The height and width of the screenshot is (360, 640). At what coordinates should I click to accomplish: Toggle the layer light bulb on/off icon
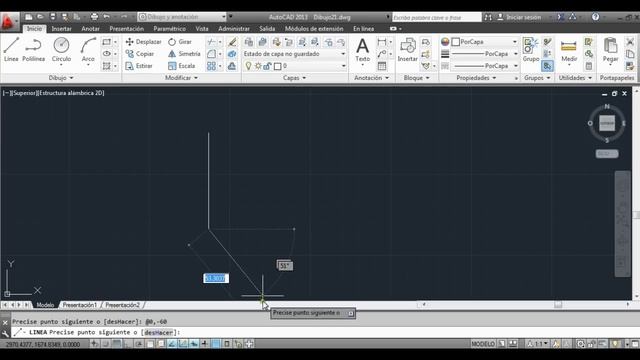point(248,66)
